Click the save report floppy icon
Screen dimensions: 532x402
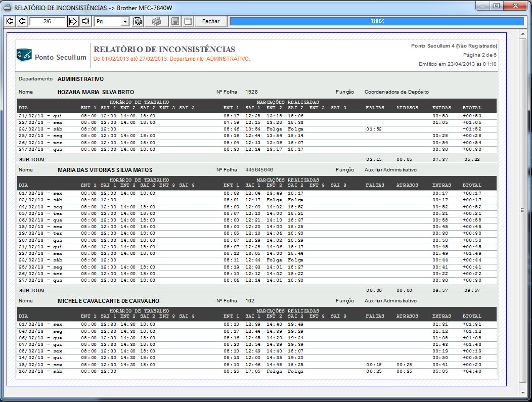pyautogui.click(x=175, y=21)
